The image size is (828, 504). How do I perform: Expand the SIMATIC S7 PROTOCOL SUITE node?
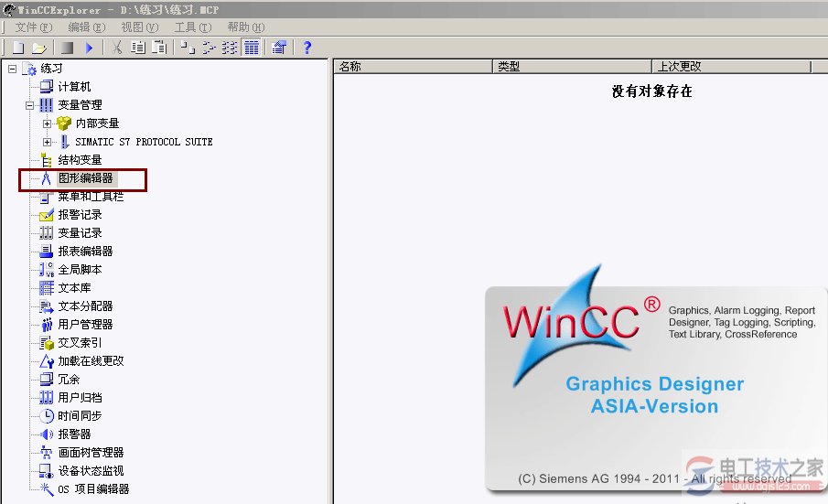(x=47, y=142)
